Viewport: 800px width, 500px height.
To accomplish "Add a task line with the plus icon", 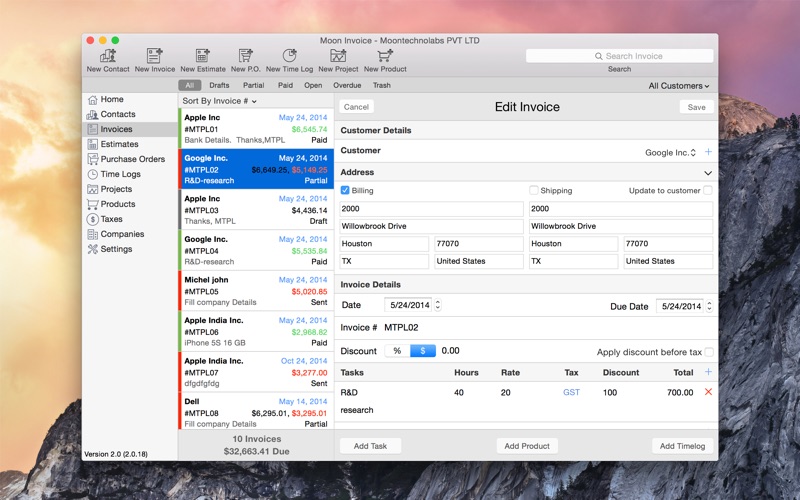I will 708,372.
